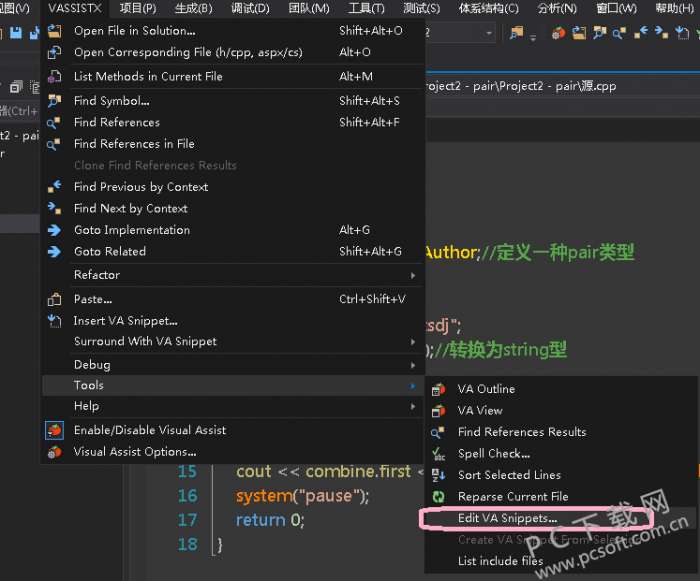Select Paste... menu entry
700x581 pixels.
[x=232, y=299]
